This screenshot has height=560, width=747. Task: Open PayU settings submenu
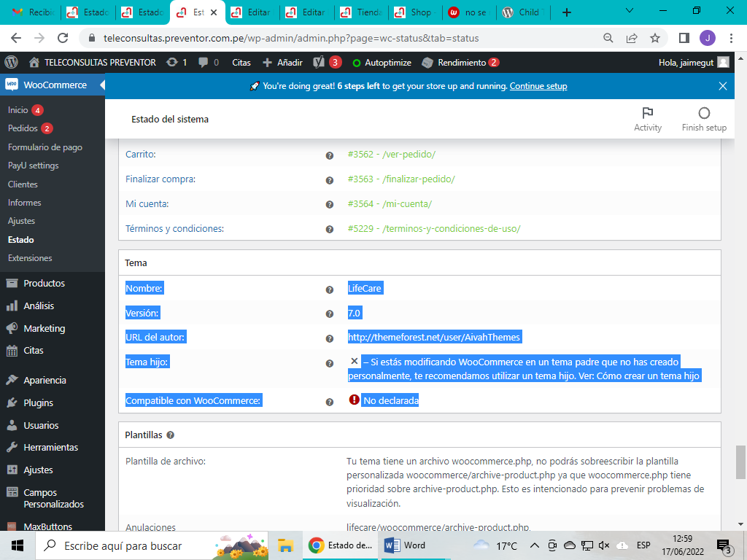[x=34, y=166]
